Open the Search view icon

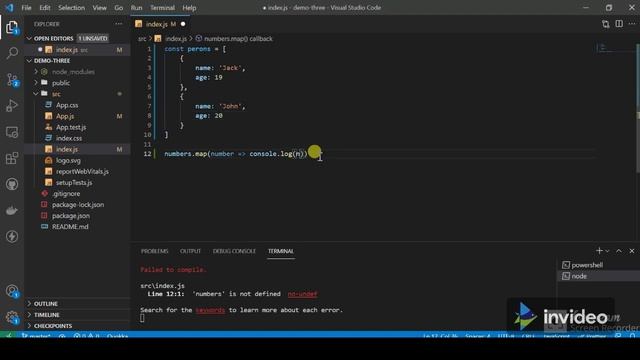tap(12, 53)
